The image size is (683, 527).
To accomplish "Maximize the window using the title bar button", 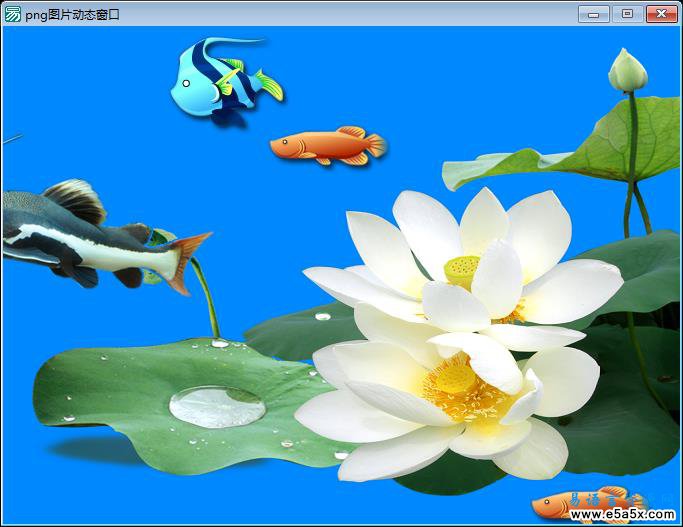I will (627, 14).
